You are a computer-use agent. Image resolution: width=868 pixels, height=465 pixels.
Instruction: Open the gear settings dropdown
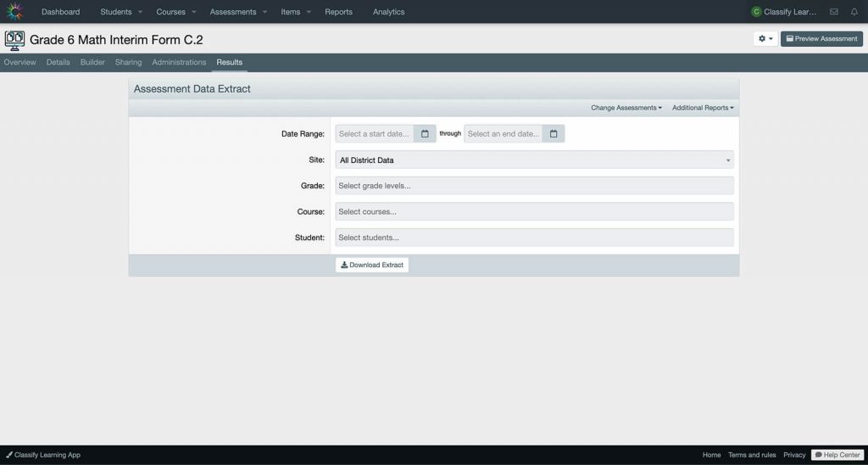(x=765, y=39)
